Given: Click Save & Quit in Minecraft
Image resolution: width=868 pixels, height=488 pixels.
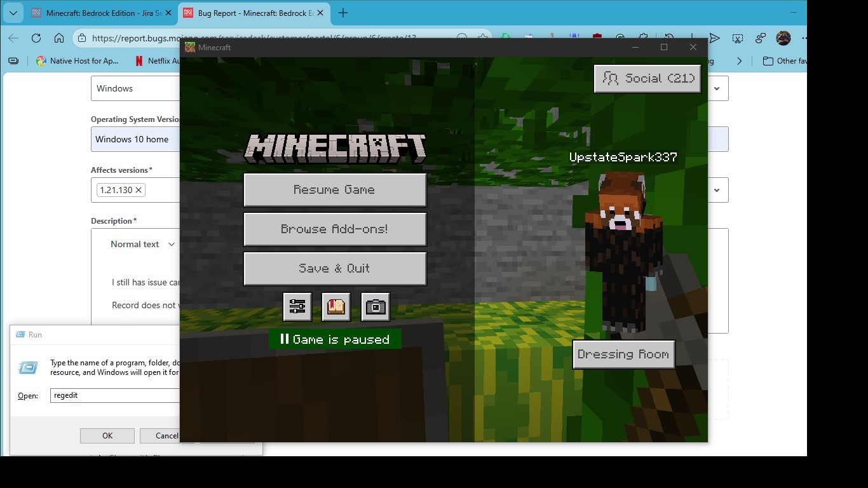Looking at the screenshot, I should 335,268.
